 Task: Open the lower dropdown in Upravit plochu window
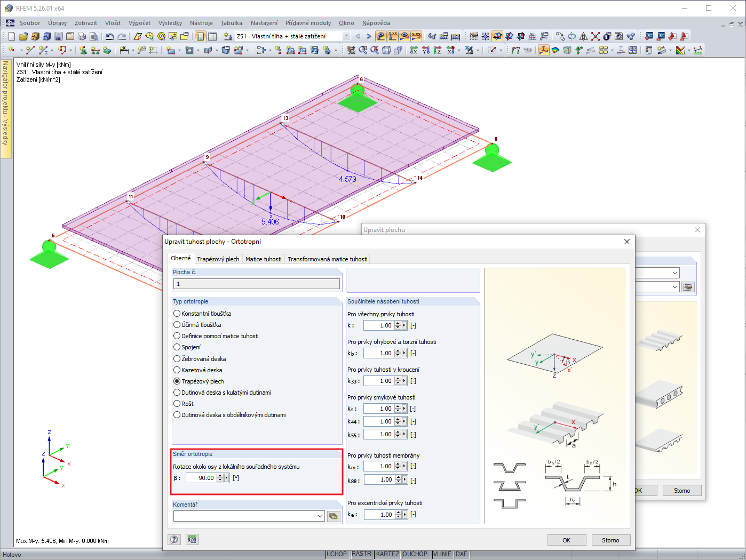[675, 287]
